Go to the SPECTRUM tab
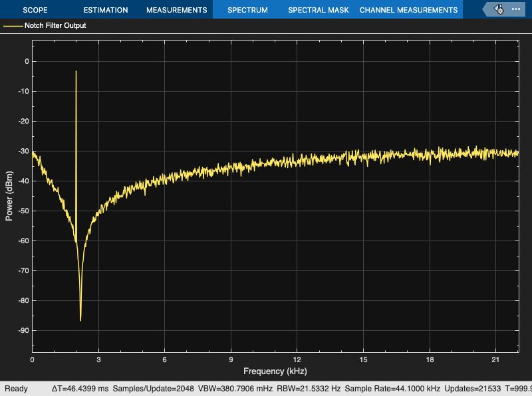 [247, 10]
